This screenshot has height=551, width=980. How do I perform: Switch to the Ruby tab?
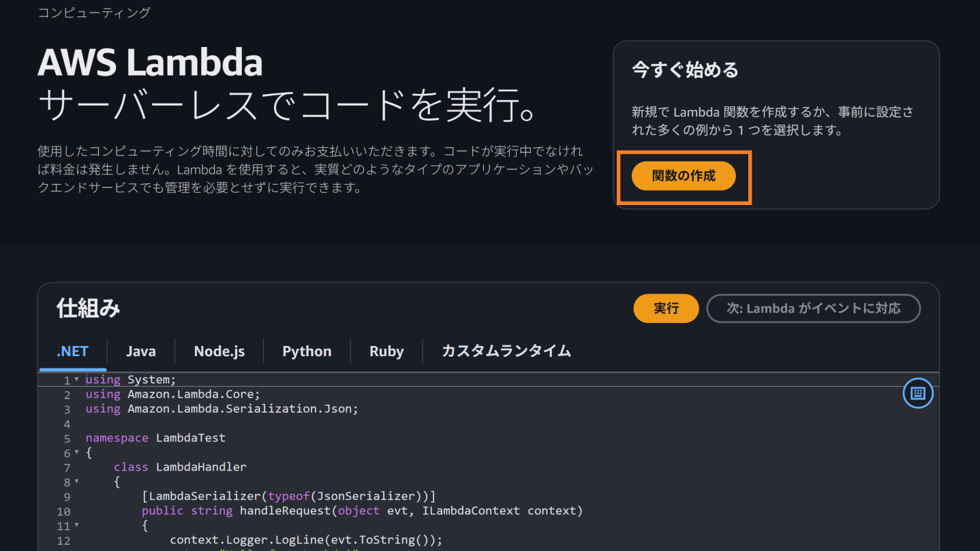click(386, 351)
